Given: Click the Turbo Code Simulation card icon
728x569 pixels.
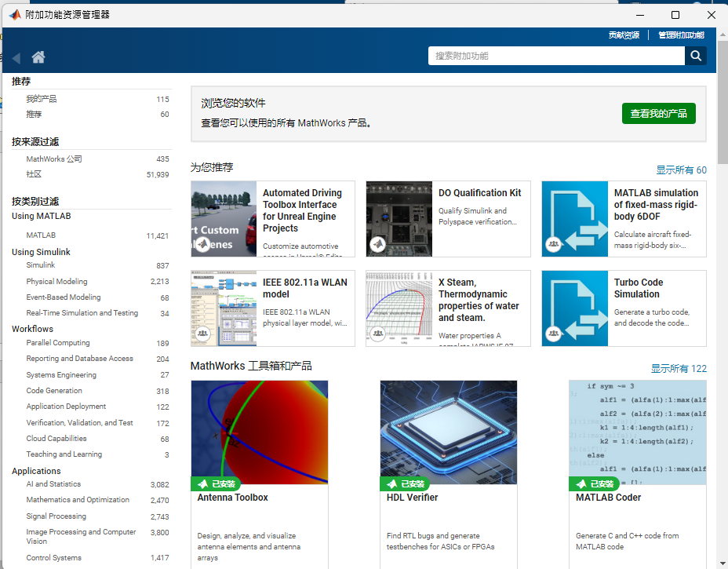Looking at the screenshot, I should pyautogui.click(x=575, y=308).
